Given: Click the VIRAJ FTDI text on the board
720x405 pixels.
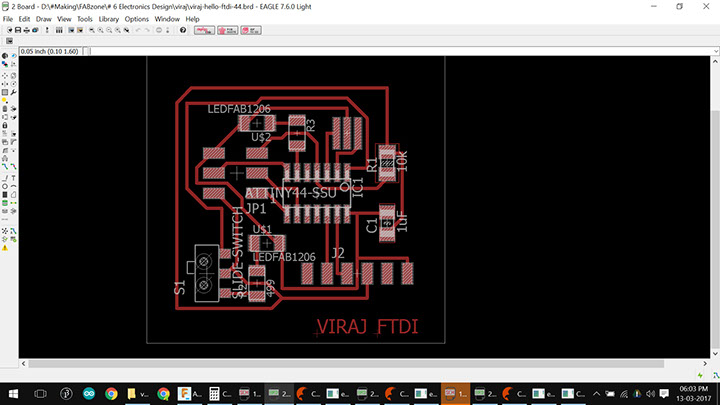Looking at the screenshot, I should pos(367,326).
